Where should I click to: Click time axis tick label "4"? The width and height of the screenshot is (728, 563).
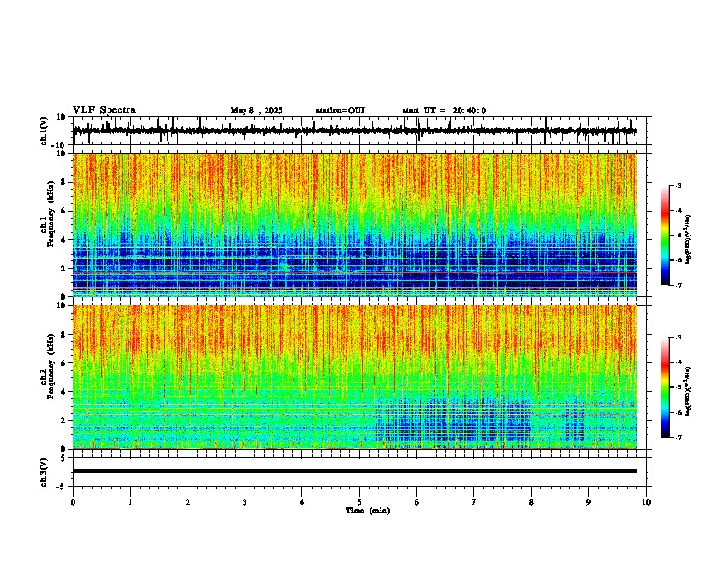pos(302,502)
